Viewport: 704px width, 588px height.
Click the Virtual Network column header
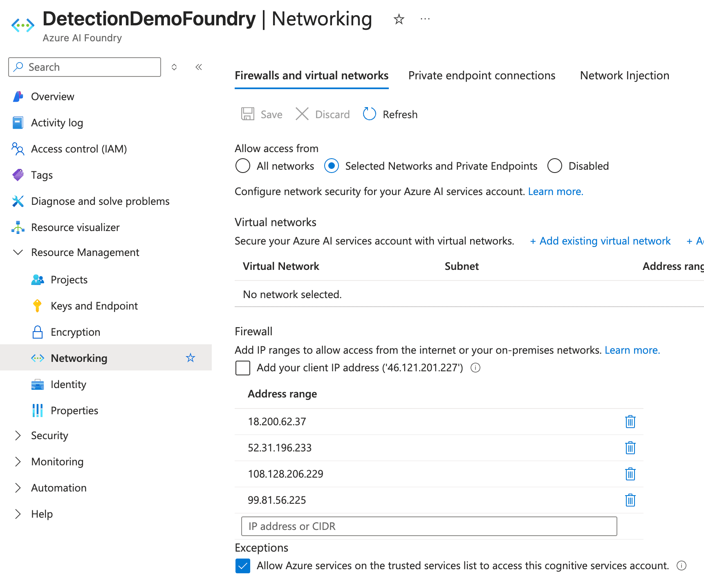[281, 266]
